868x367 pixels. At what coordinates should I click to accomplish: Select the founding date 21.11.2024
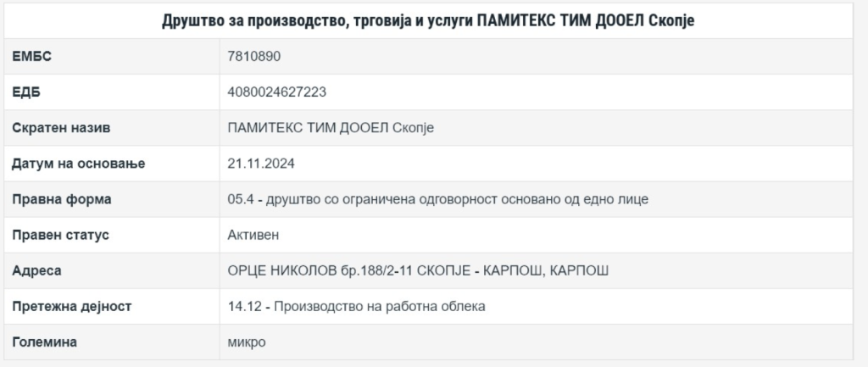point(261,164)
